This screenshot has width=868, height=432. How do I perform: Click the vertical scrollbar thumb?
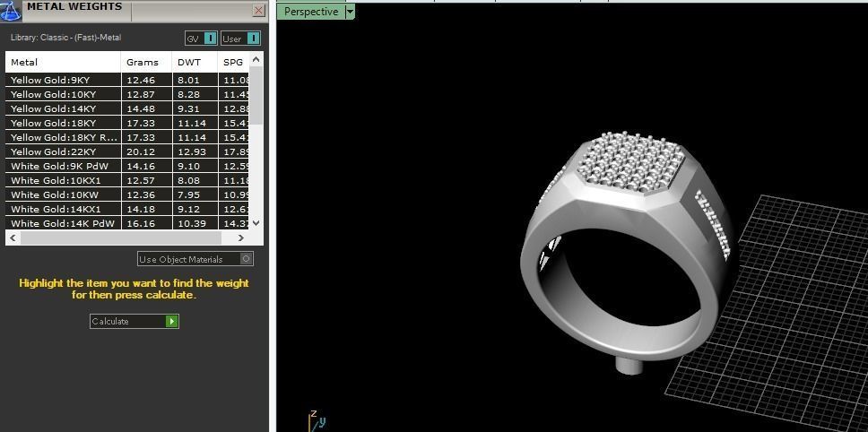pos(256,96)
